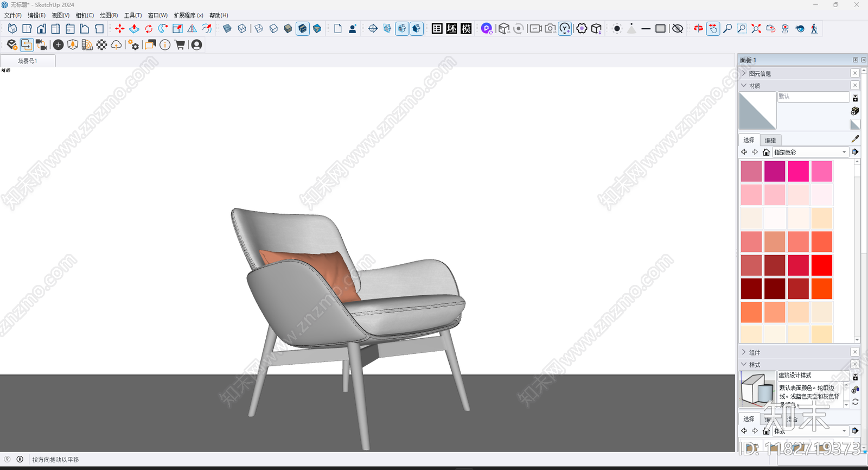Click the materials back arrow
868x470 pixels.
[x=744, y=152]
